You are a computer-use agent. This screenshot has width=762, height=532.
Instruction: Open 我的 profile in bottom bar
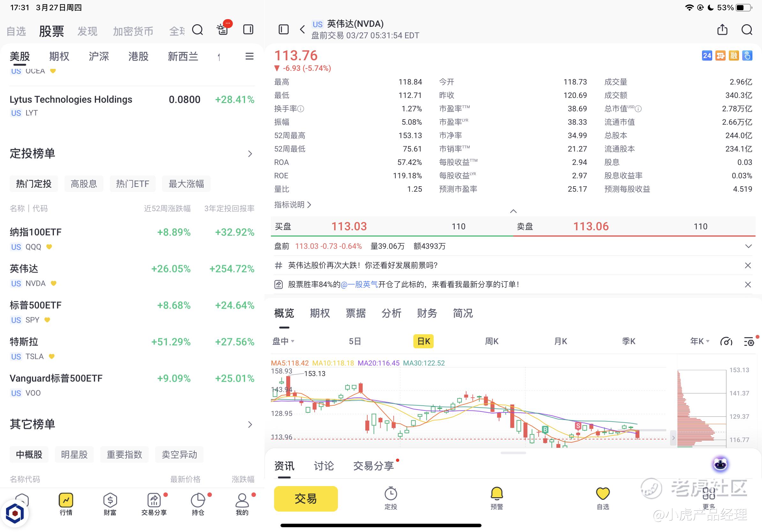pos(242,504)
